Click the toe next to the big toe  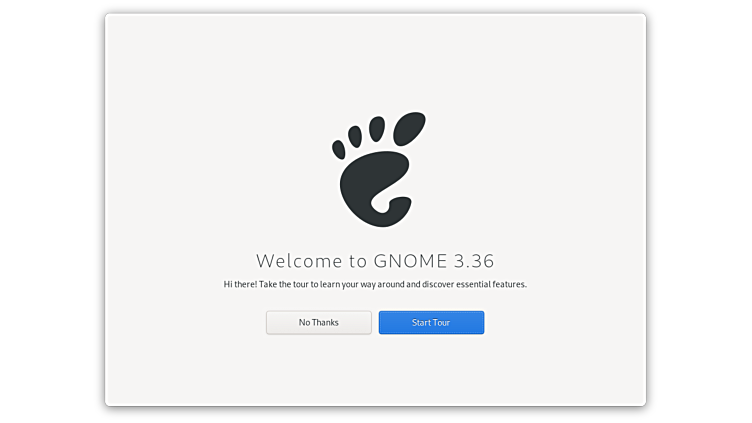(x=377, y=129)
